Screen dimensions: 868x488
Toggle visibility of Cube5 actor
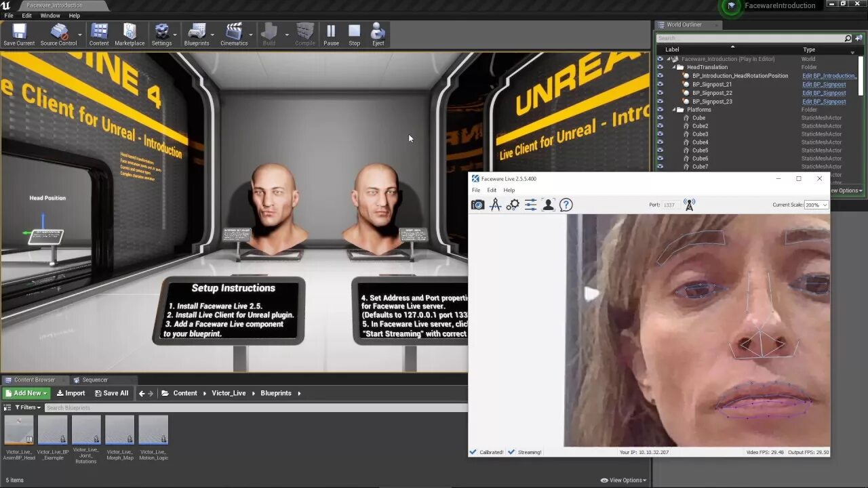[x=660, y=150]
